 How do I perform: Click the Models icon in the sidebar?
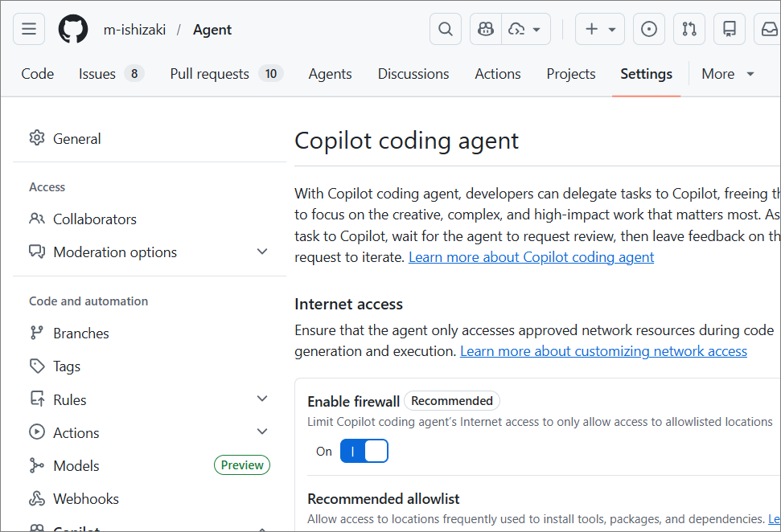point(37,465)
